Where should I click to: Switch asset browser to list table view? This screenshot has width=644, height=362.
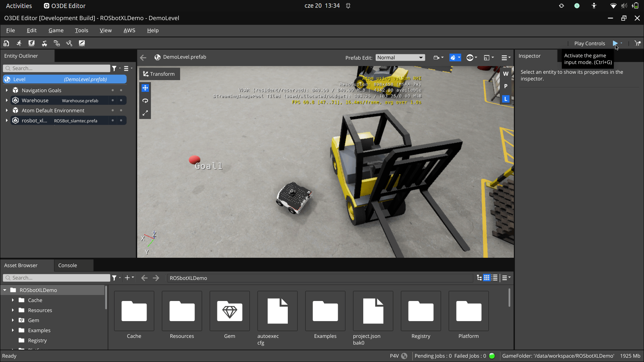[x=494, y=278]
